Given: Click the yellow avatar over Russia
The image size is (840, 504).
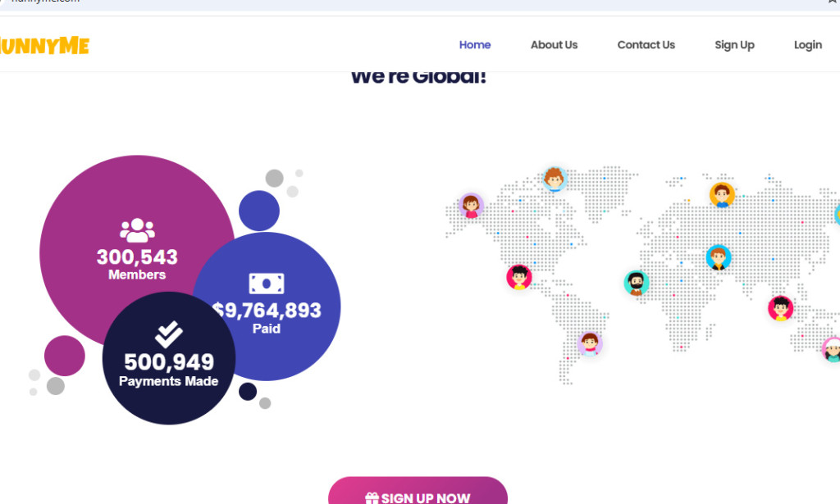Looking at the screenshot, I should (x=722, y=194).
